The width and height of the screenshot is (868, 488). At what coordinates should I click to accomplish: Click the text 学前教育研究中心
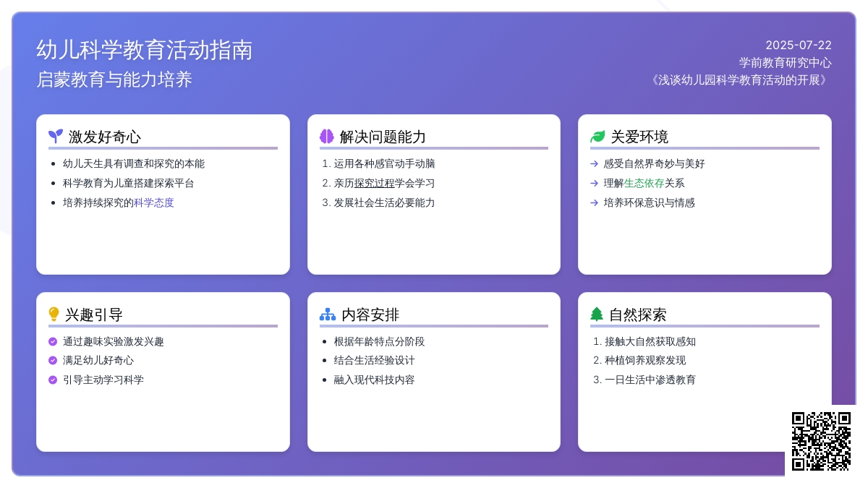786,62
